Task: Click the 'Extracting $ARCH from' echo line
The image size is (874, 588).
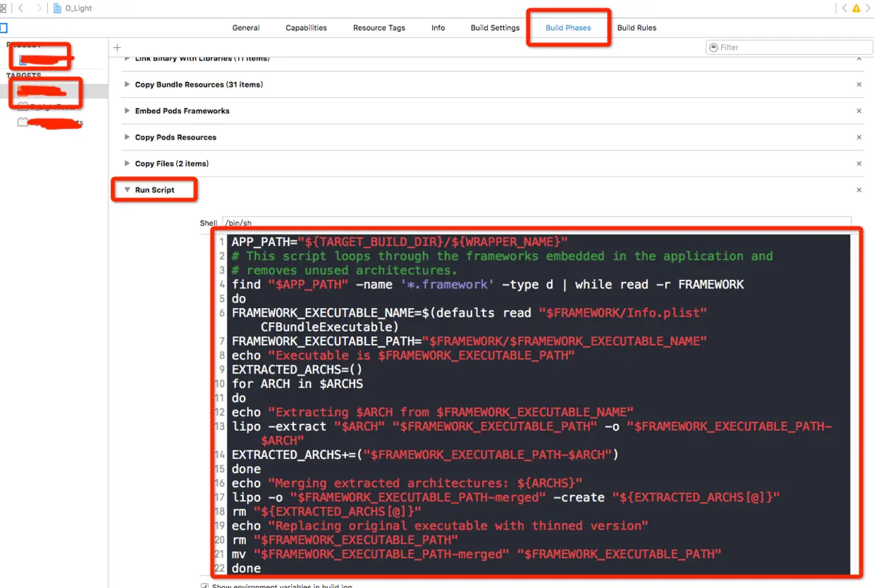Action: tap(433, 412)
